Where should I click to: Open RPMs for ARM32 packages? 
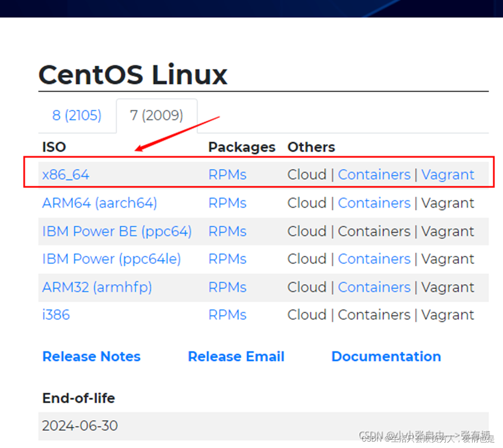227,287
